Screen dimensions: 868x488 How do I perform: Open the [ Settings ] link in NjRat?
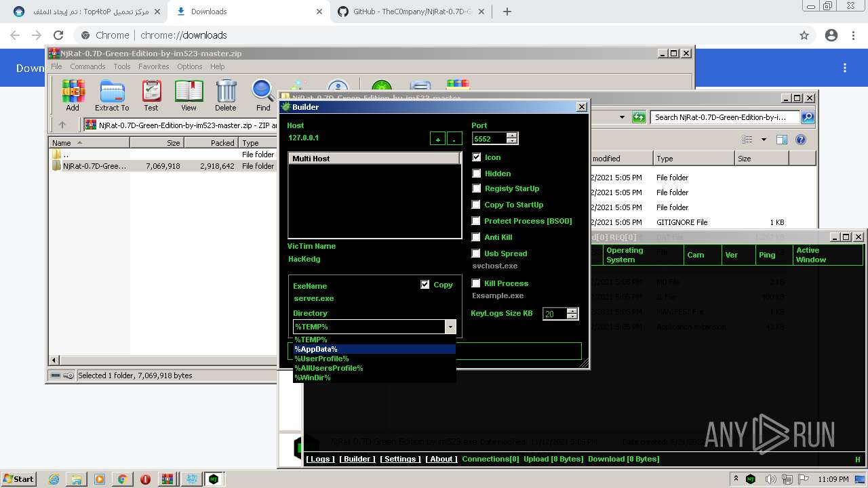click(399, 459)
